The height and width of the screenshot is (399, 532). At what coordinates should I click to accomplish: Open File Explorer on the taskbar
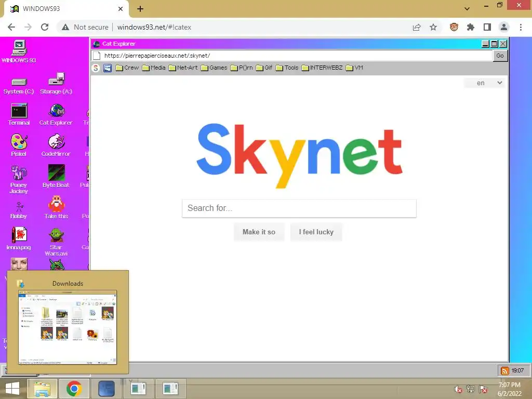[42, 389]
